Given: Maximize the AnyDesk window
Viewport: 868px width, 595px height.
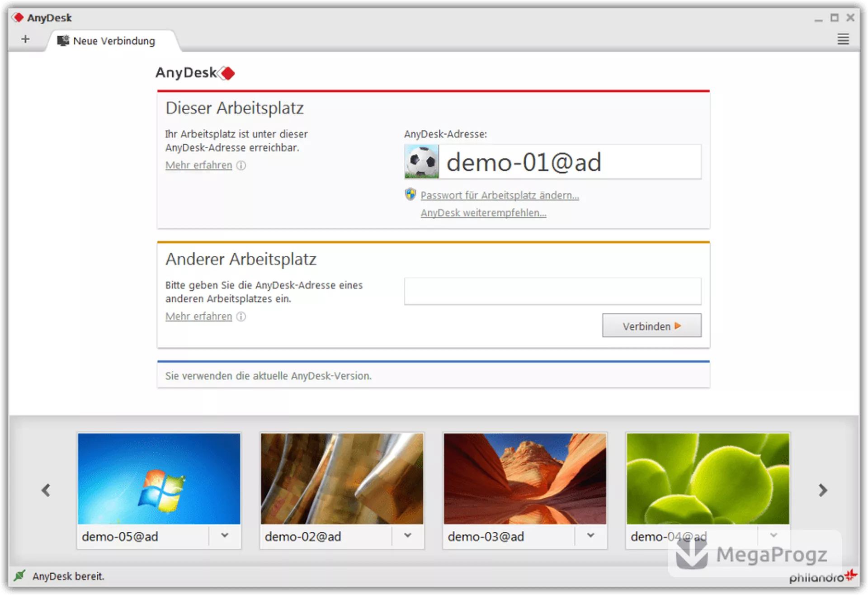Looking at the screenshot, I should pyautogui.click(x=835, y=18).
